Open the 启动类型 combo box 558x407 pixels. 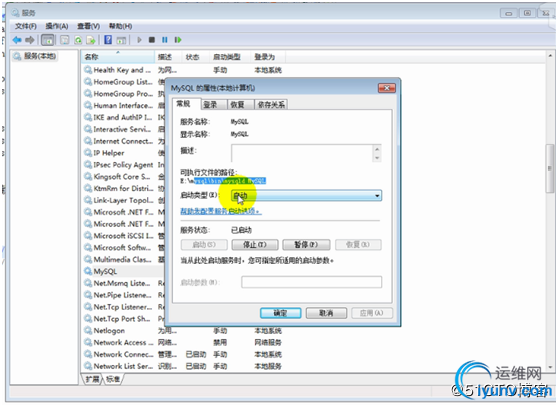click(x=306, y=195)
